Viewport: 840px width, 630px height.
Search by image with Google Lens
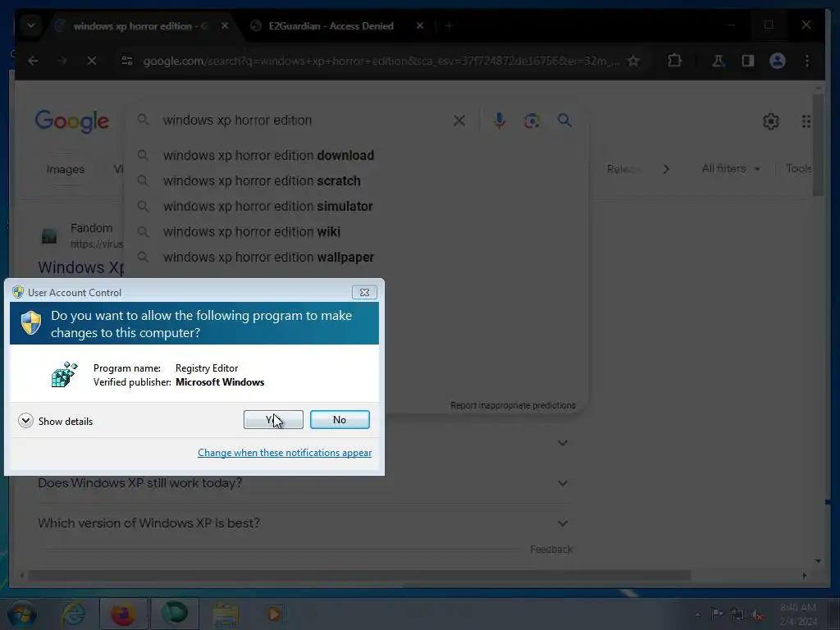point(532,121)
